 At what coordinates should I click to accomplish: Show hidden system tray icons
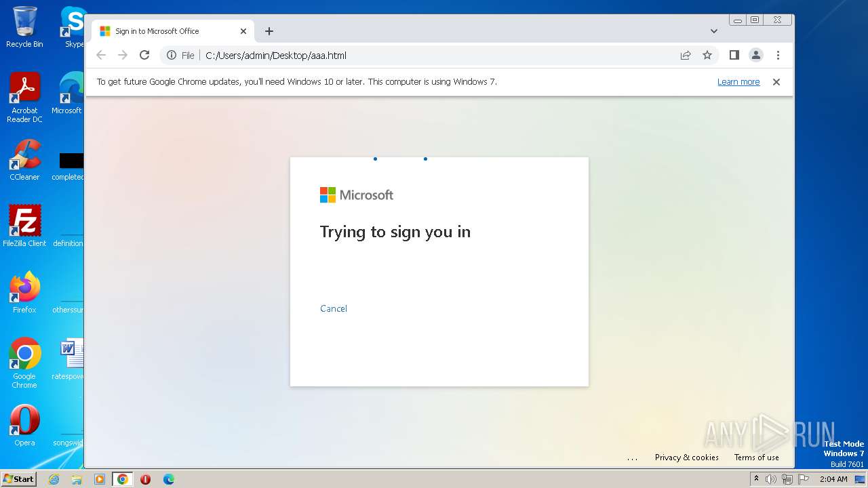[x=756, y=479]
